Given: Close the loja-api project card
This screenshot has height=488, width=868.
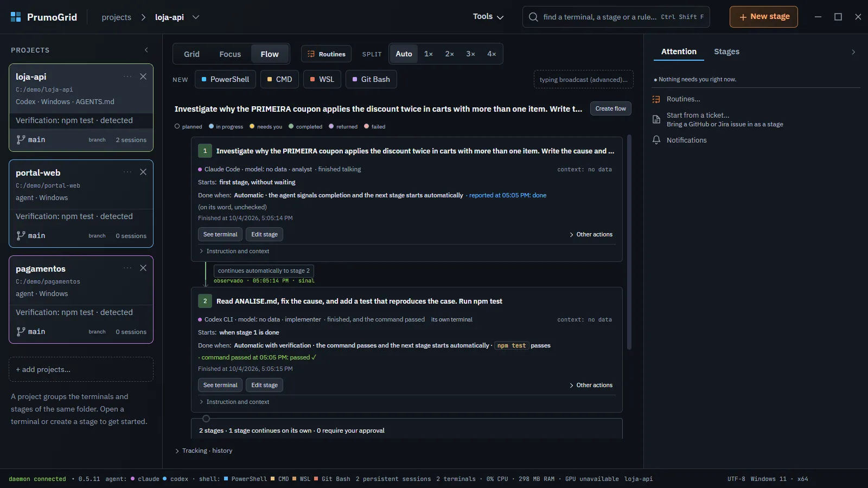Looking at the screenshot, I should click(x=143, y=76).
